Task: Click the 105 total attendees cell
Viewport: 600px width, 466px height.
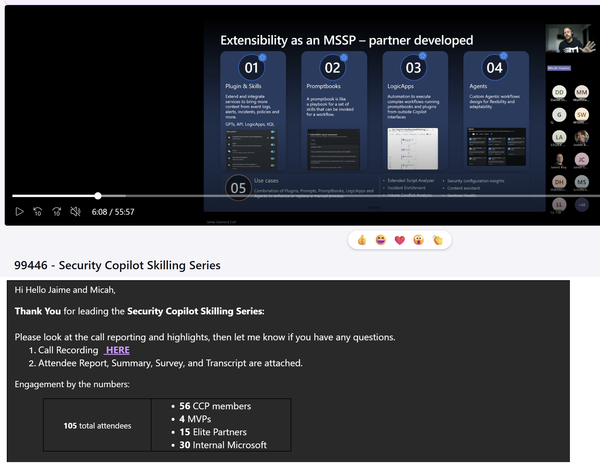Action: coord(97,425)
